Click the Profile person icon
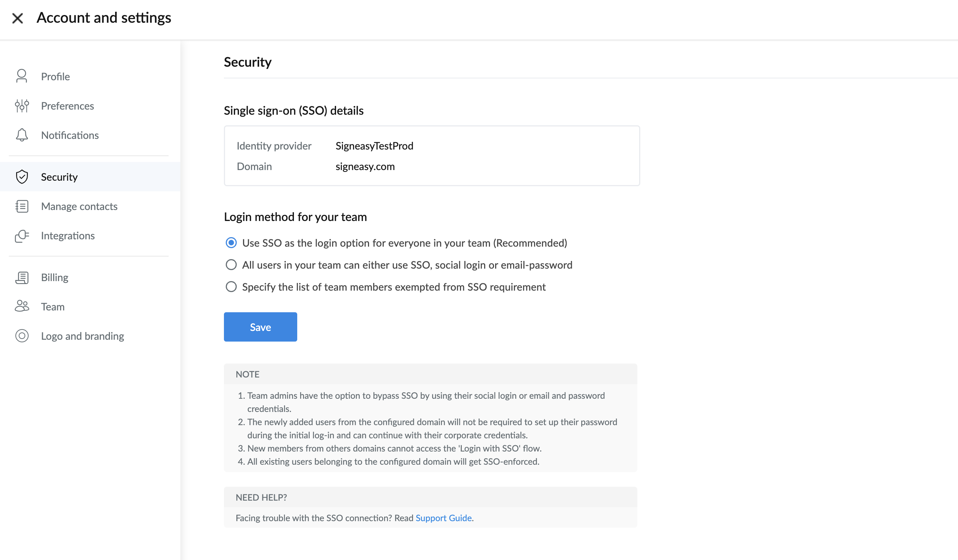The image size is (958, 560). click(x=22, y=76)
